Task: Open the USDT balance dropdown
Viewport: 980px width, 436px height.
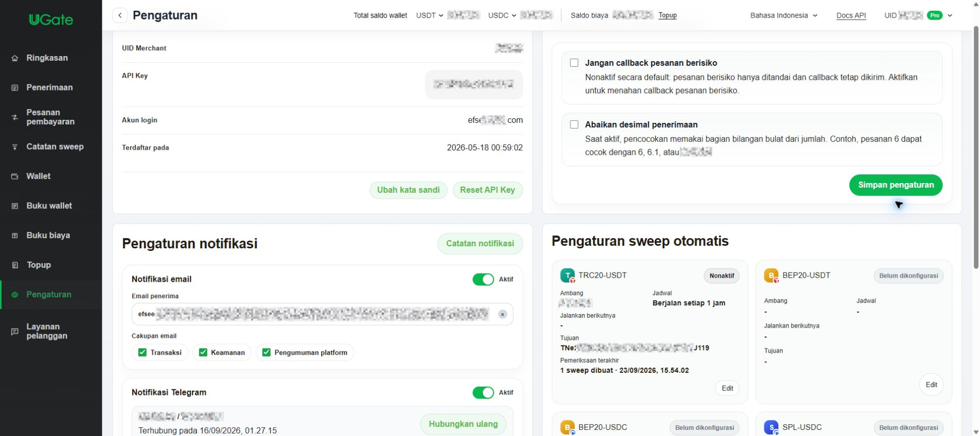Action: click(429, 15)
